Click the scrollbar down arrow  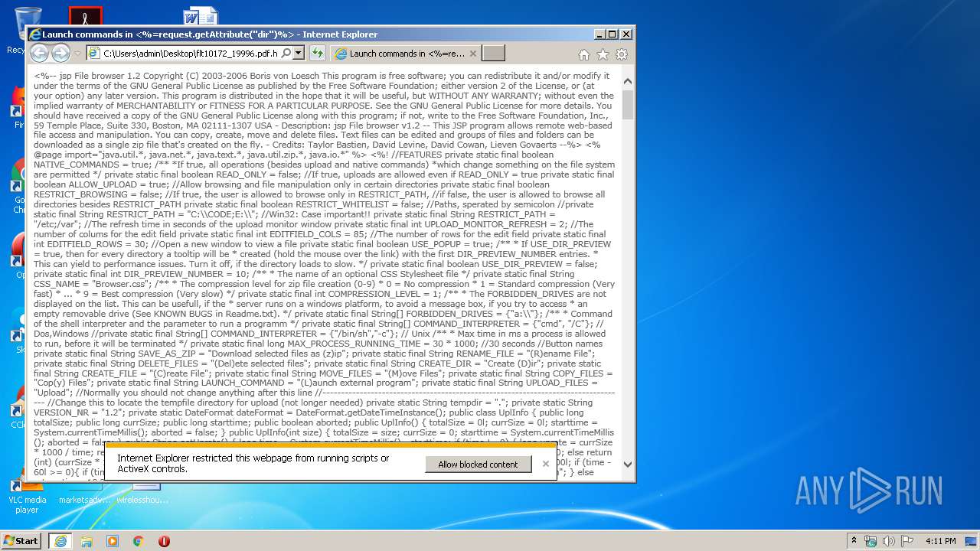coord(628,464)
